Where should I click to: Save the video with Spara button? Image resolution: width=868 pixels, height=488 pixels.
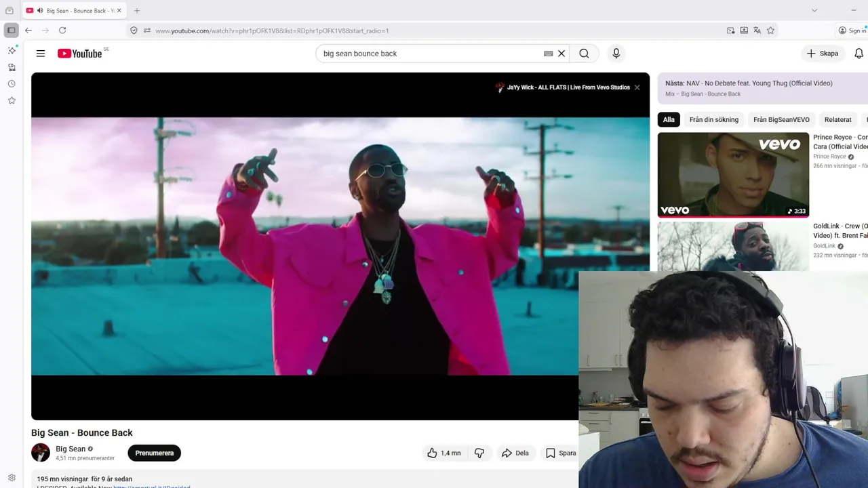click(x=561, y=453)
